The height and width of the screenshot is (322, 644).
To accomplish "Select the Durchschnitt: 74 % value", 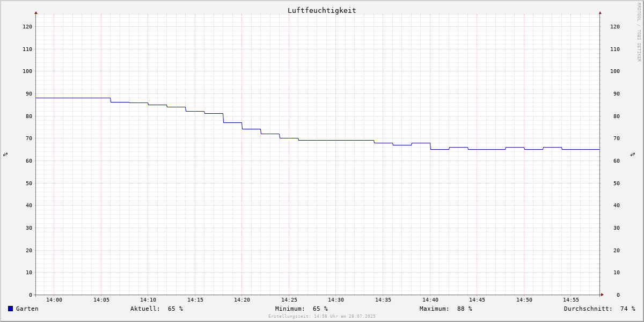I will [x=599, y=309].
